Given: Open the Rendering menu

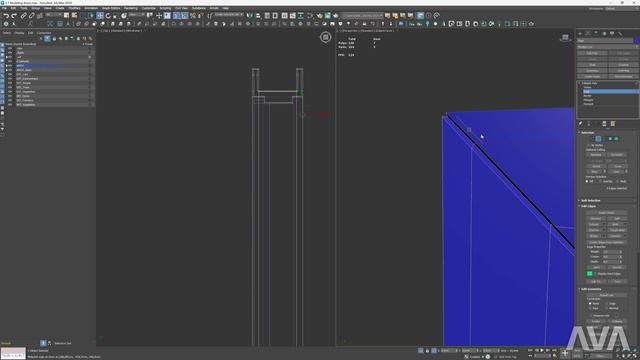Looking at the screenshot, I should coord(131,8).
